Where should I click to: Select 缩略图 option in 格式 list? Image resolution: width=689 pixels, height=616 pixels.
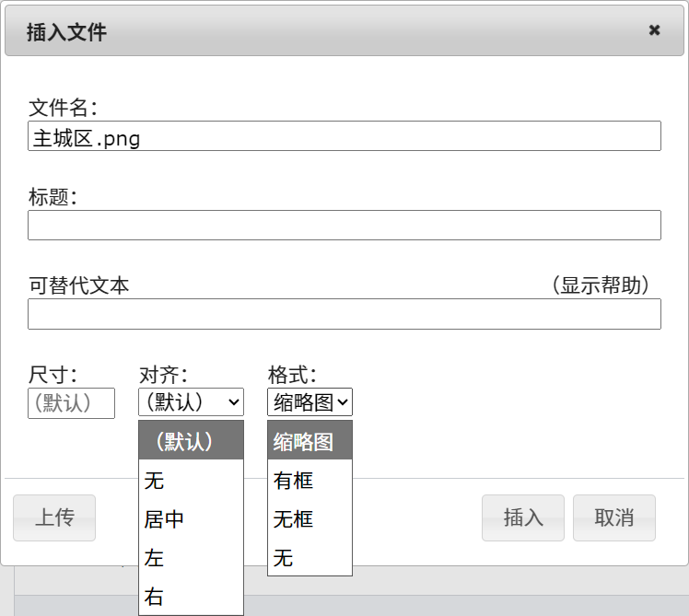[x=309, y=441]
